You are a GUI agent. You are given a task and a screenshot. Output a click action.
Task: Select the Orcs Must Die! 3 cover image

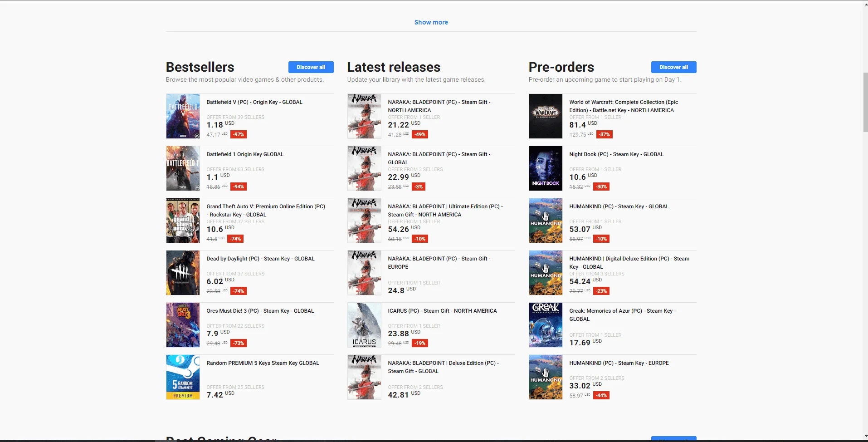[183, 325]
